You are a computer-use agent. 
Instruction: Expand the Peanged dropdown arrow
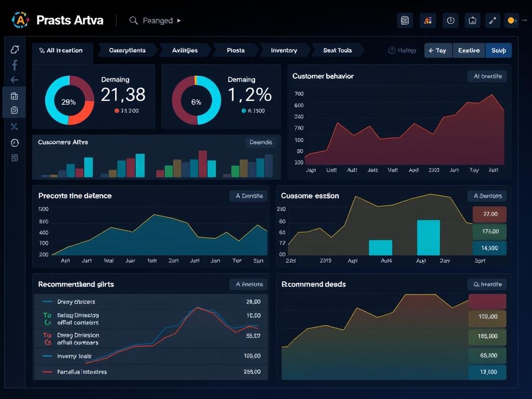[179, 21]
